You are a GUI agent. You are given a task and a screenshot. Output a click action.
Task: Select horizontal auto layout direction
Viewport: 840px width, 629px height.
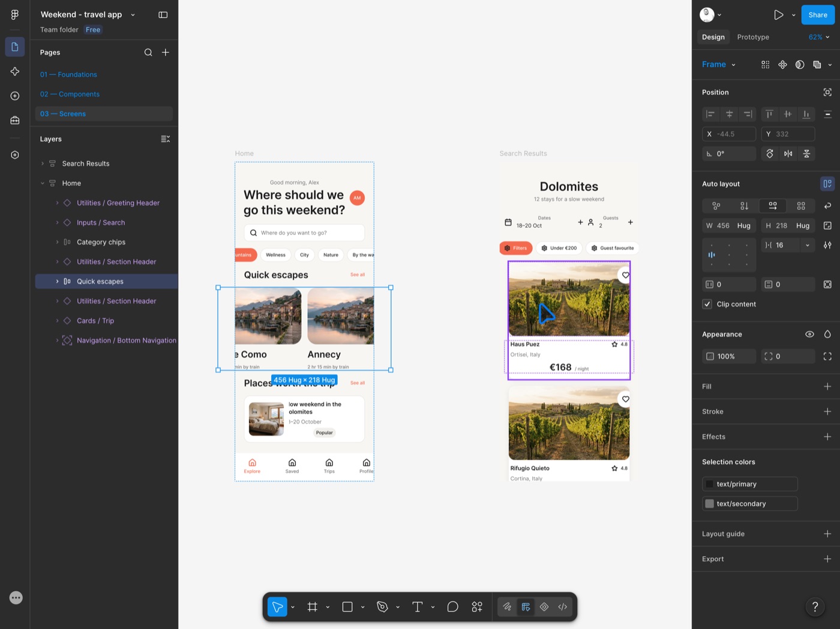tap(773, 206)
